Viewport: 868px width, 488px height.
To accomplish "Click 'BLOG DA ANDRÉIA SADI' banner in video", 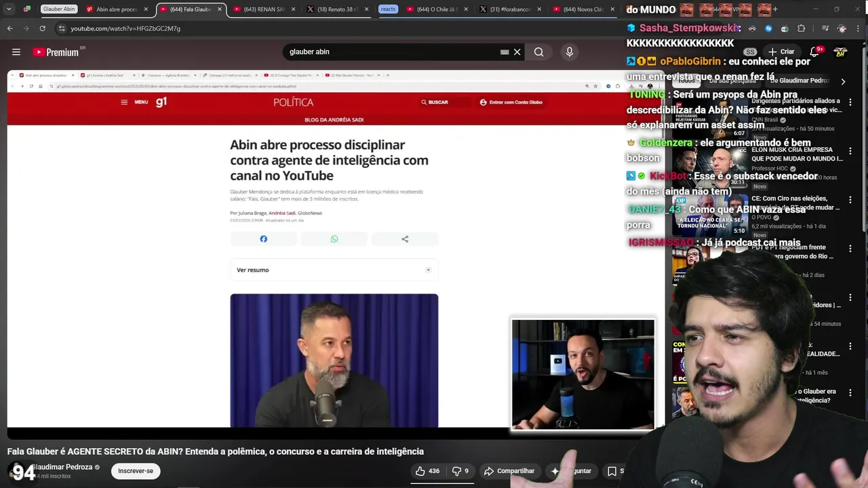I will coord(334,120).
